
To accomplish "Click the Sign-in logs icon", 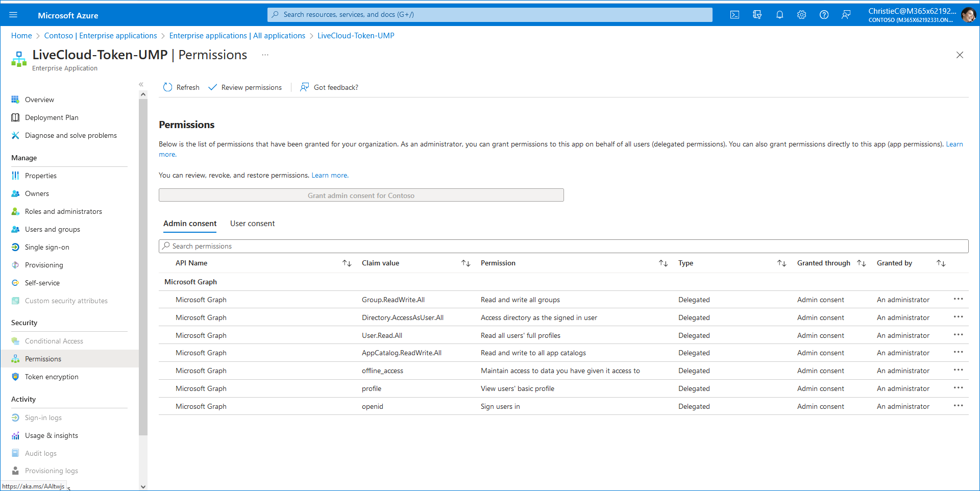I will 15,418.
